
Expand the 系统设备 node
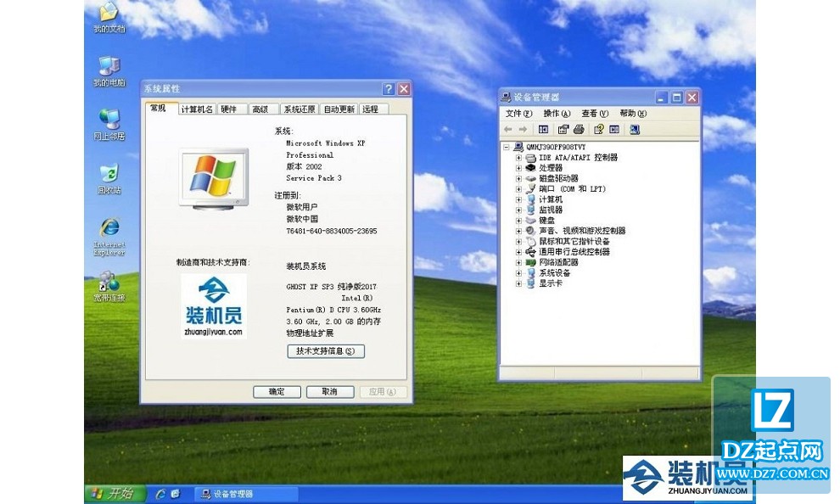pos(518,272)
